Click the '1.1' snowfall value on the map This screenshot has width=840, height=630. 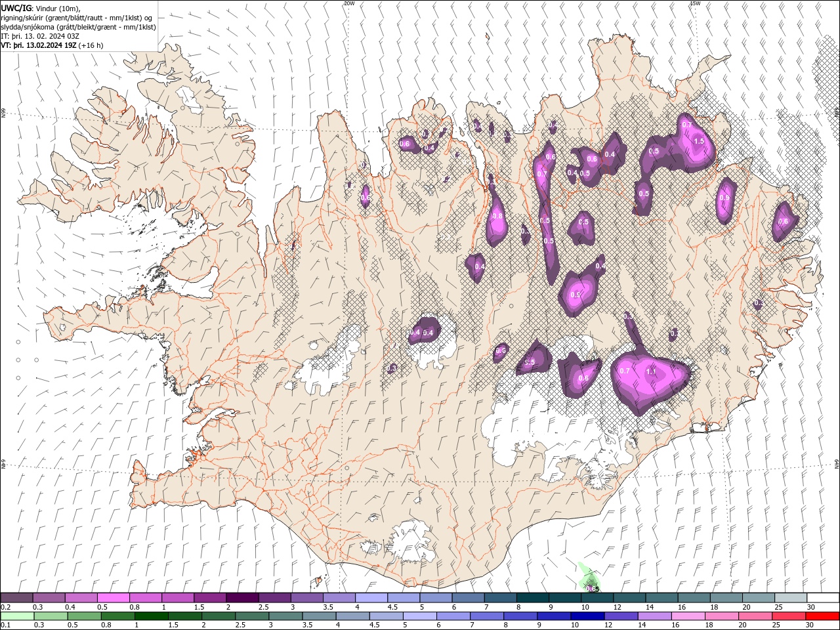point(651,371)
